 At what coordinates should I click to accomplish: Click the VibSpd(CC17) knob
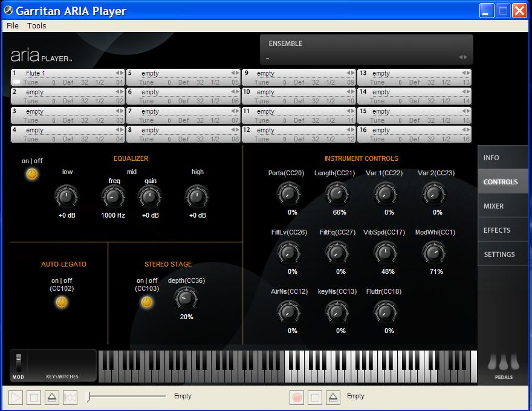[386, 253]
